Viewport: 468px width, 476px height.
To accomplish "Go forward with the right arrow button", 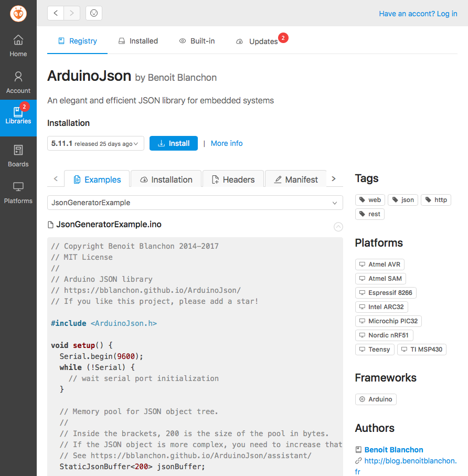I will tap(72, 13).
